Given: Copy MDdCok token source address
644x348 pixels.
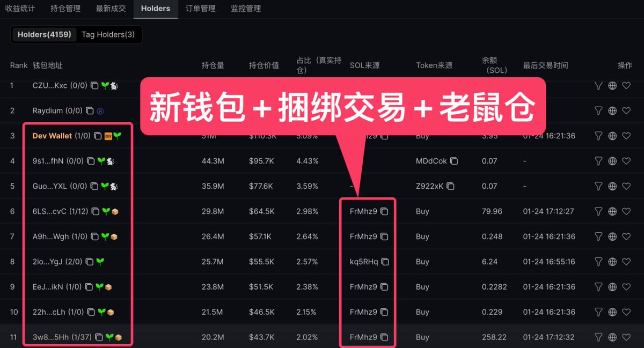Looking at the screenshot, I should pyautogui.click(x=454, y=161).
